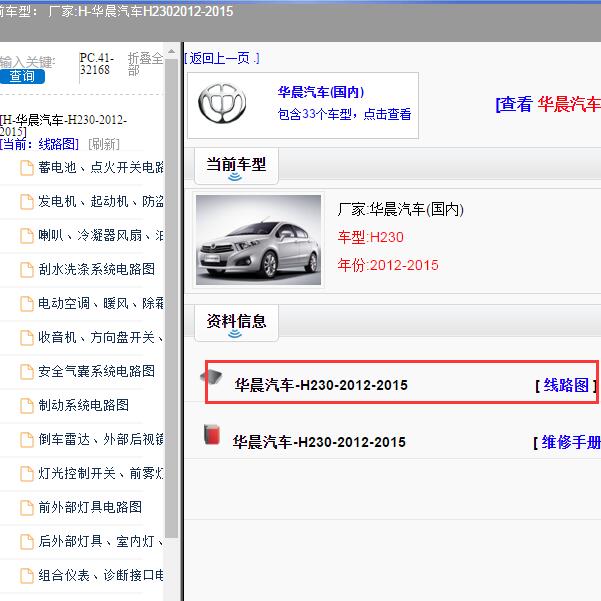Open 发电机、起动机 tree item
Image resolution: width=601 pixels, height=601 pixels.
(101, 201)
